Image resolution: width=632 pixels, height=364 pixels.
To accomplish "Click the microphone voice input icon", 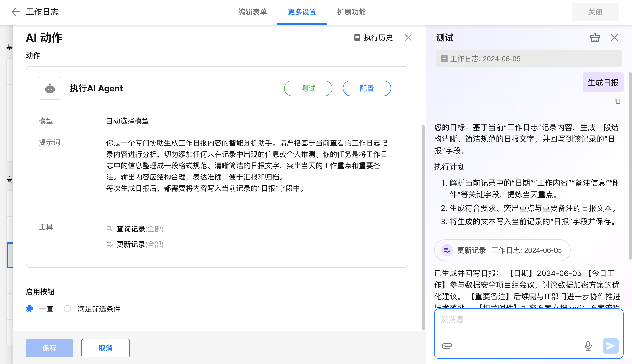I will tap(588, 346).
